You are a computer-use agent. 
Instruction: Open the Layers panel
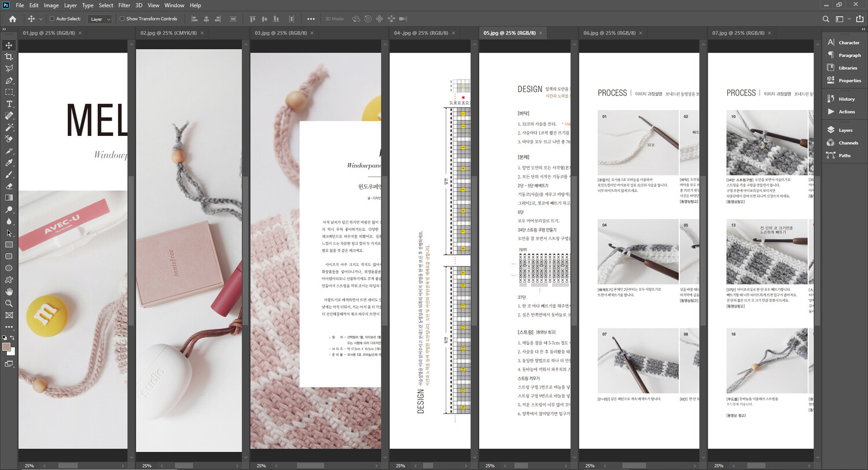click(845, 130)
